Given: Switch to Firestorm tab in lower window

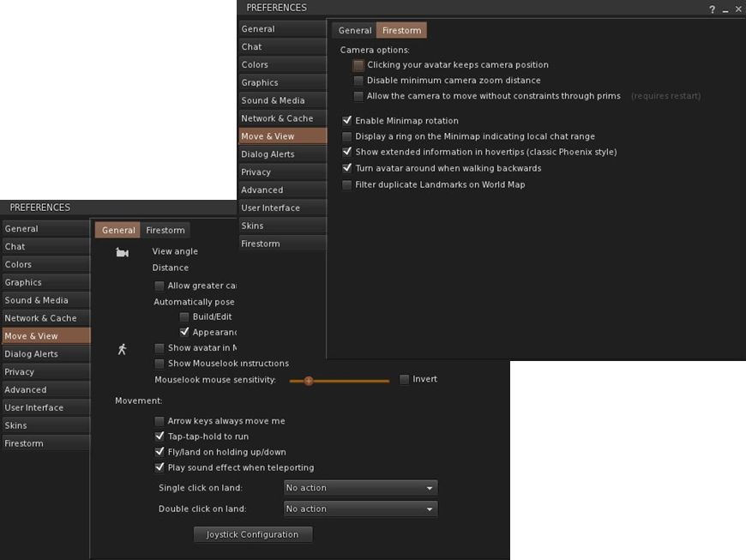Looking at the screenshot, I should pyautogui.click(x=165, y=230).
